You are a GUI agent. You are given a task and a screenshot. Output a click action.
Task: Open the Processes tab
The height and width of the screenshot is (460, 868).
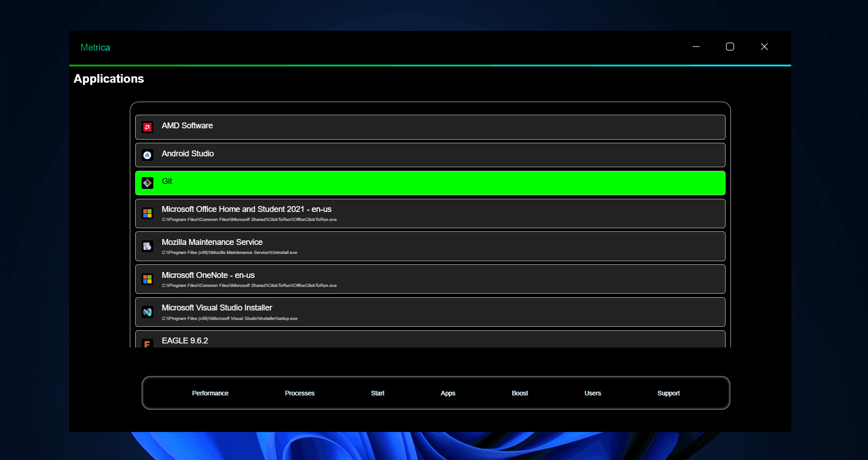pos(299,393)
